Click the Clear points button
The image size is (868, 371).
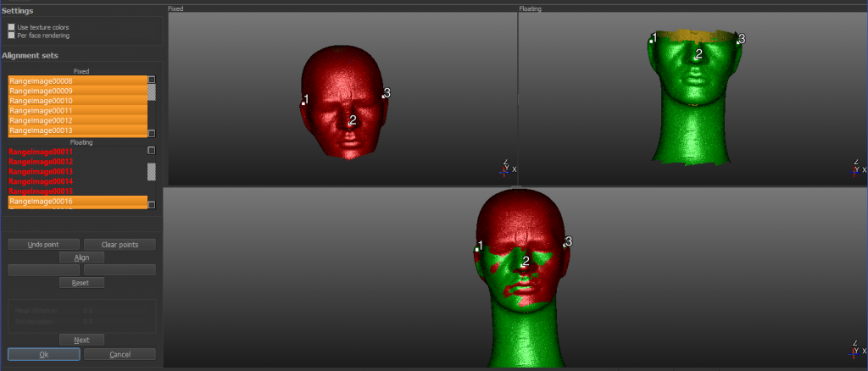pos(120,245)
